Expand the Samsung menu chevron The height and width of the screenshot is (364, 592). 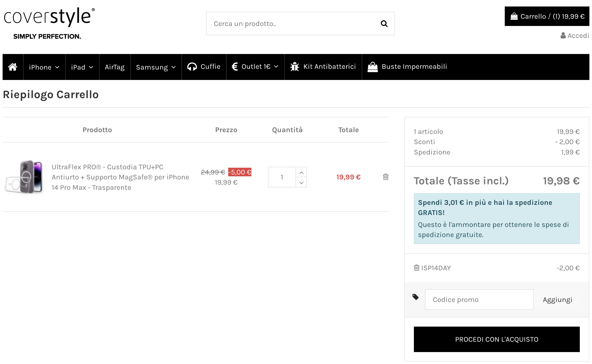point(174,67)
